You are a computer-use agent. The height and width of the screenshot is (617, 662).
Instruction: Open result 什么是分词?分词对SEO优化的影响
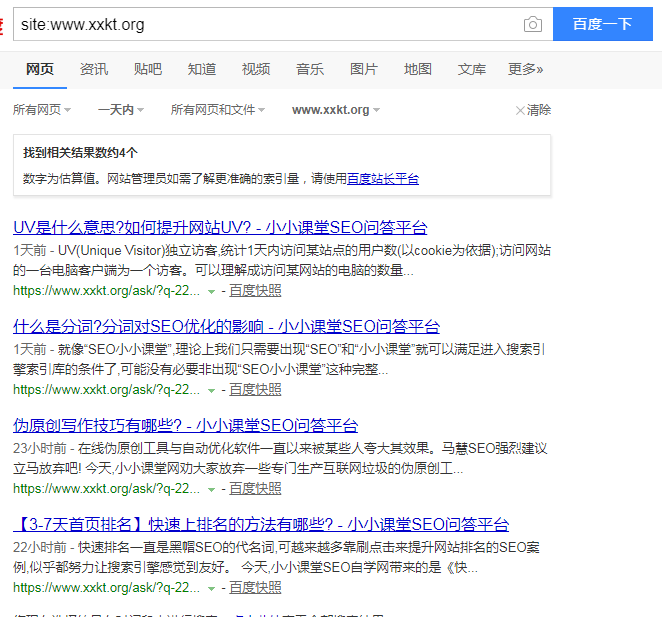tap(226, 326)
